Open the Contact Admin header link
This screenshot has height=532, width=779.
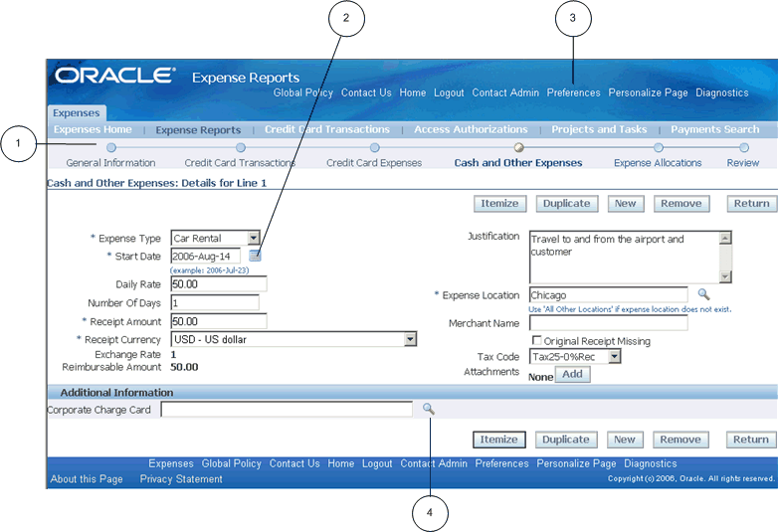[505, 92]
